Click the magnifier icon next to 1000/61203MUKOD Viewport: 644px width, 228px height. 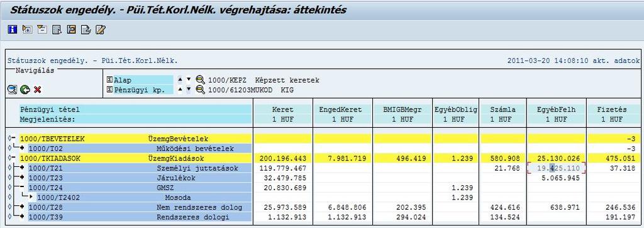pyautogui.click(x=201, y=89)
